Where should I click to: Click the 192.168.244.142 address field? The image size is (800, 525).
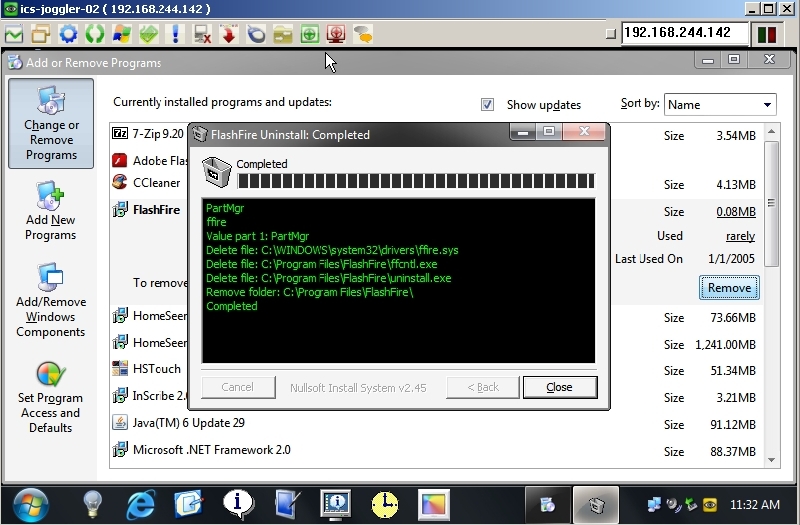click(685, 33)
